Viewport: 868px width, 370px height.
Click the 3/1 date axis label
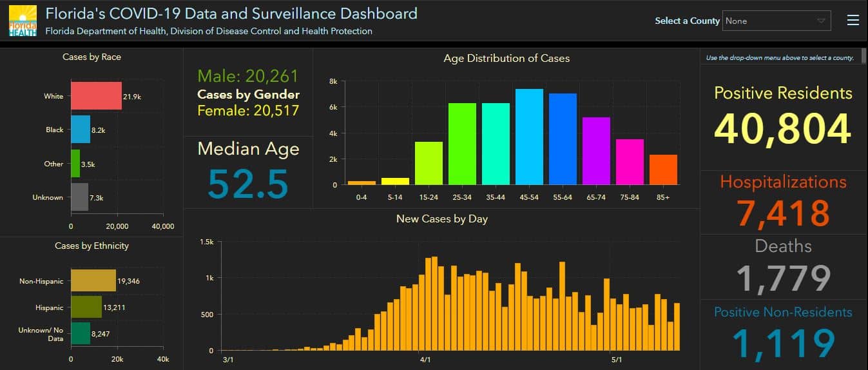[x=227, y=359]
